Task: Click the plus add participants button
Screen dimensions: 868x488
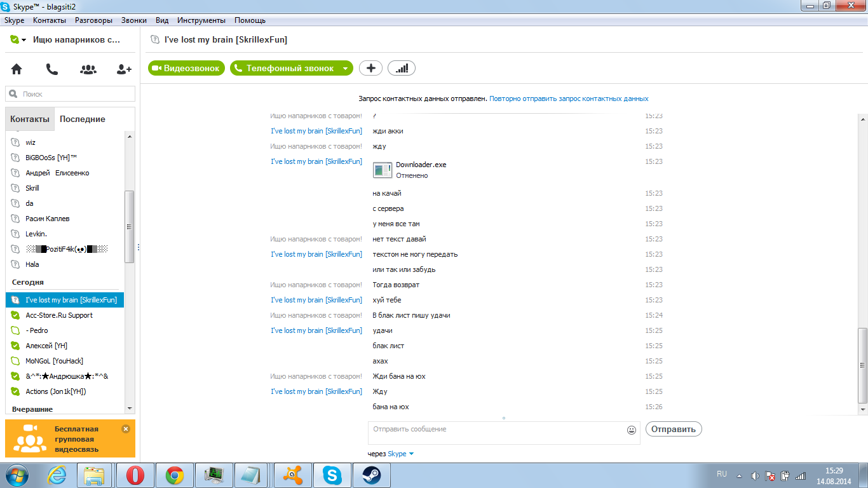Action: click(371, 68)
